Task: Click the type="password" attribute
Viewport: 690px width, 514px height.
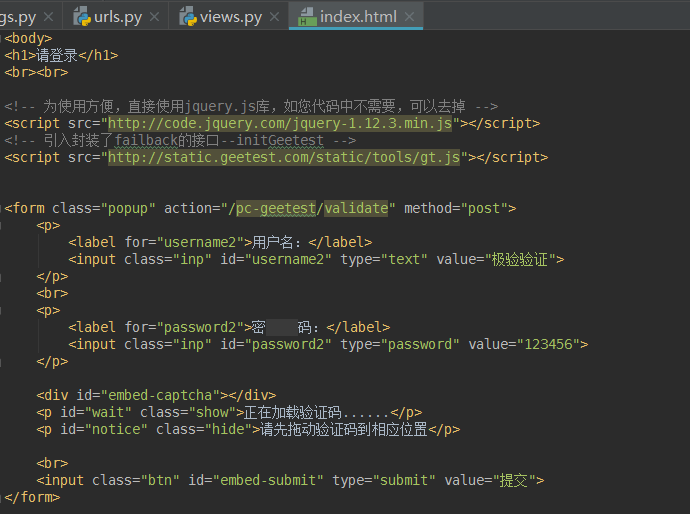Action: (400, 344)
